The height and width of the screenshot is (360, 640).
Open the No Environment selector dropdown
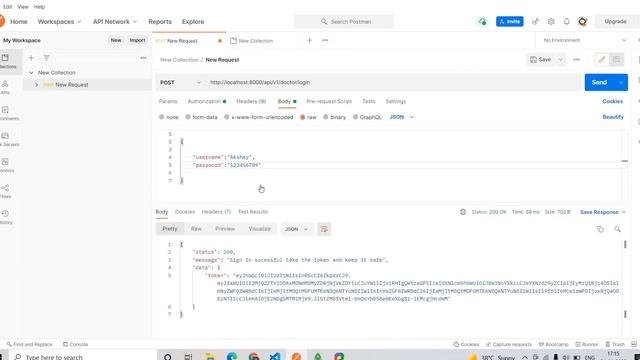tap(584, 40)
